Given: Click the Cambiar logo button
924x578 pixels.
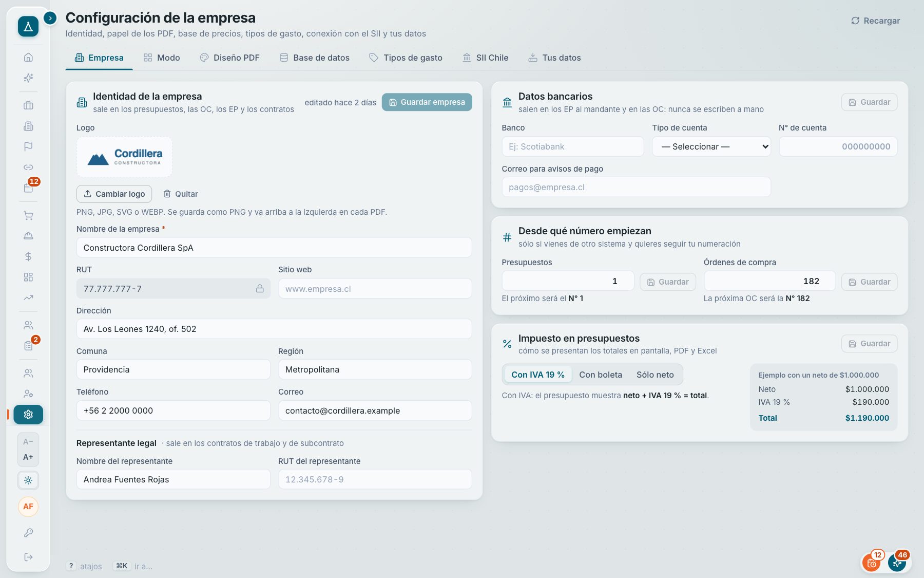Looking at the screenshot, I should point(114,194).
